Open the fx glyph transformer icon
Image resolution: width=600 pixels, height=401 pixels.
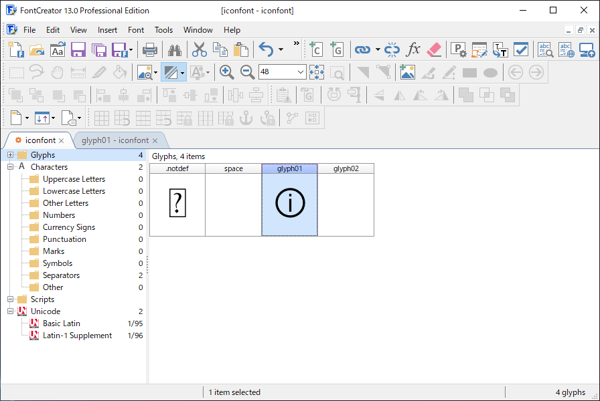[413, 50]
